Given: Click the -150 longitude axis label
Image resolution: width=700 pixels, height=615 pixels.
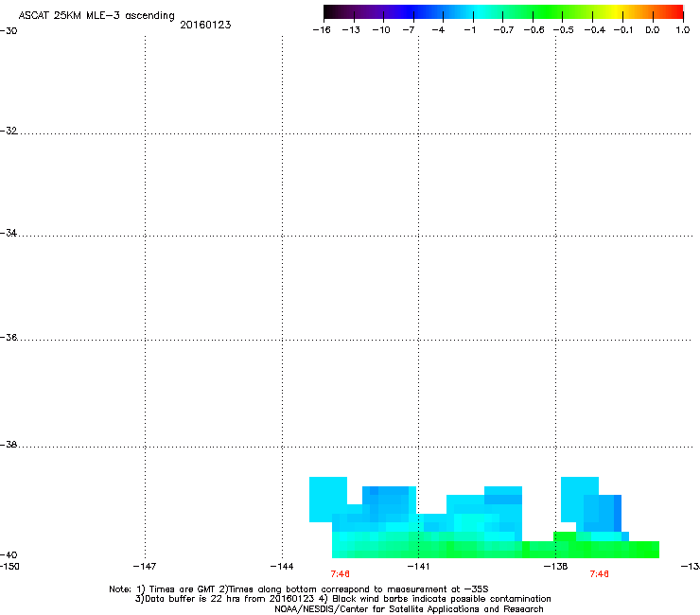Looking at the screenshot, I should coord(9,567).
